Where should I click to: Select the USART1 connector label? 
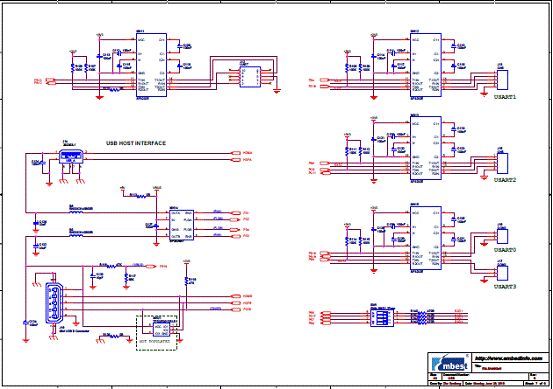pyautogui.click(x=505, y=97)
